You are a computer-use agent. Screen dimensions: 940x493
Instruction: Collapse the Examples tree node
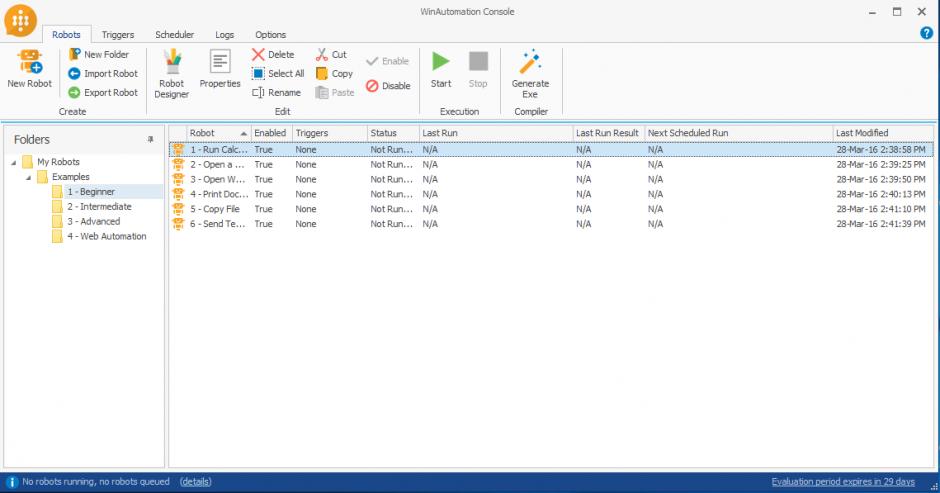(28, 178)
